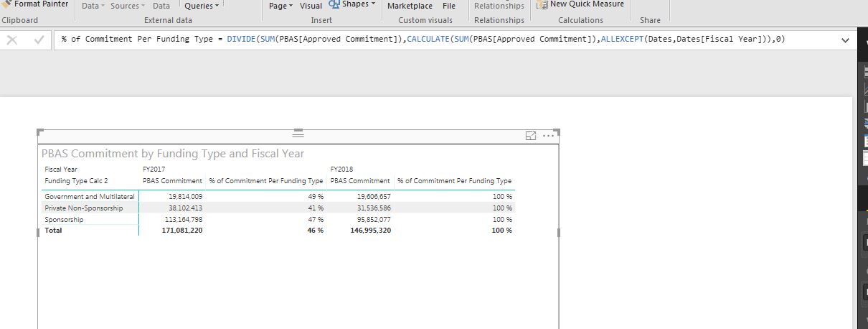The height and width of the screenshot is (329, 868).
Task: Click the New Quick Measure calculator icon
Action: 542,4
